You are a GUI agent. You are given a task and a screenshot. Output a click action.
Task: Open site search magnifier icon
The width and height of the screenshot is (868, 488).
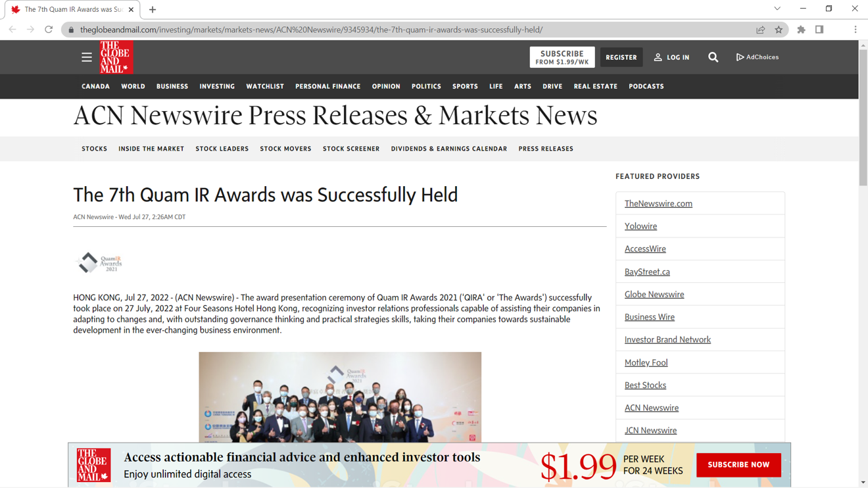(713, 57)
